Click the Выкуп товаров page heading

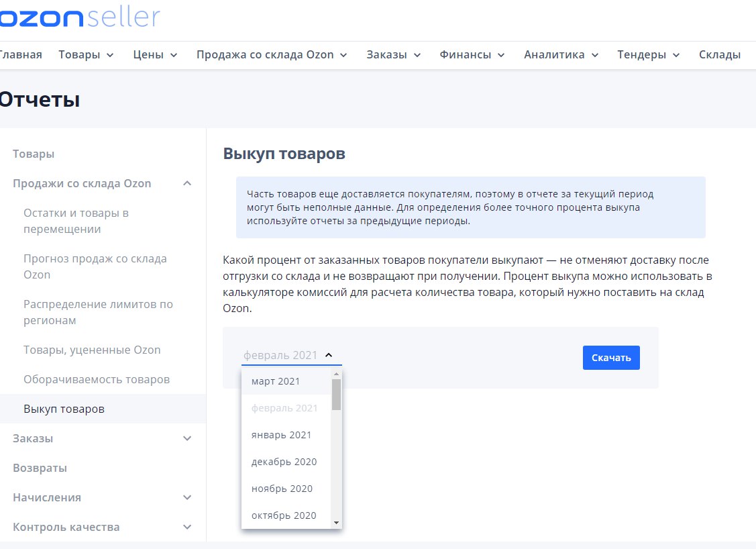[x=284, y=154]
